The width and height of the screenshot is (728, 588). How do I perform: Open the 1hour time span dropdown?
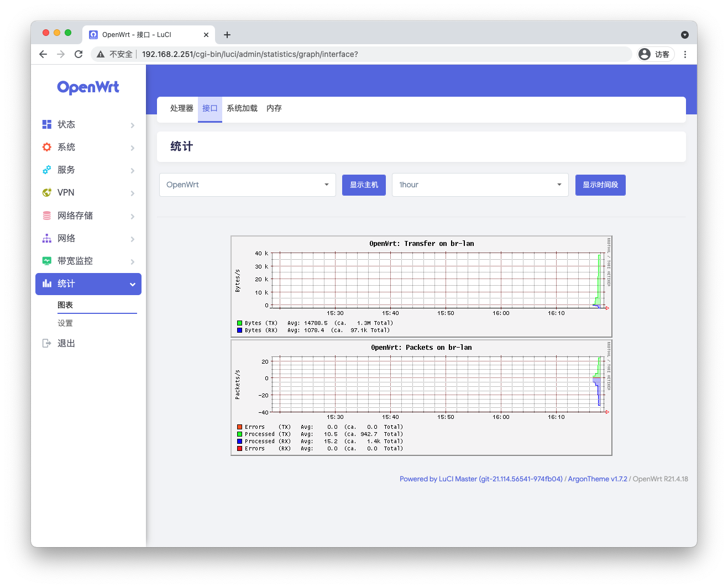coord(480,185)
